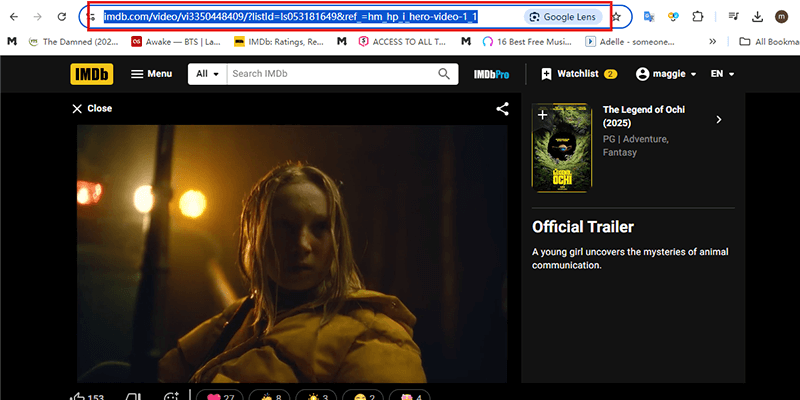Open 'Awake — BTS' bookmark
Viewport: 800px width, 400px height.
point(176,41)
